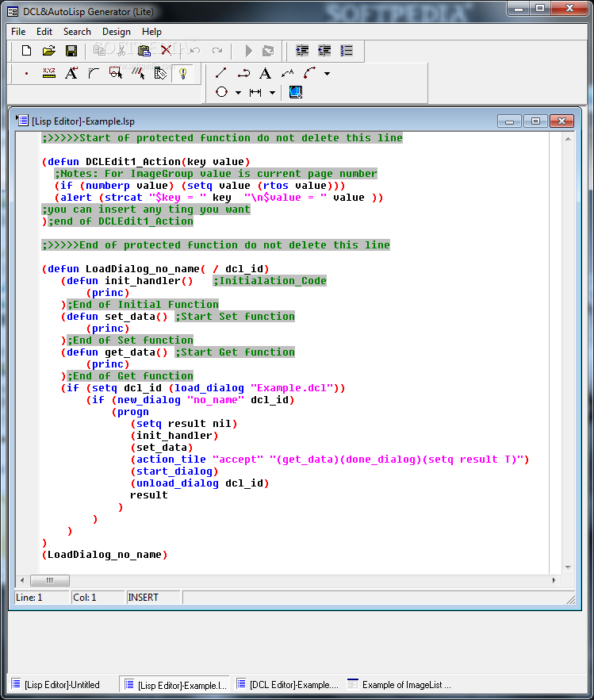The width and height of the screenshot is (594, 700).
Task: Click the rectangle-select cursor icon
Action: click(x=116, y=73)
